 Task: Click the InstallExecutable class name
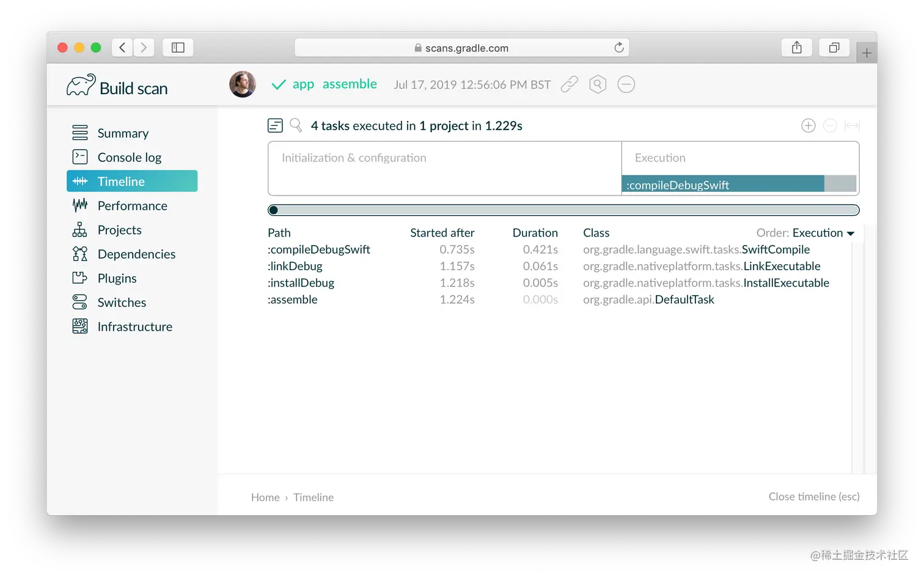(786, 283)
